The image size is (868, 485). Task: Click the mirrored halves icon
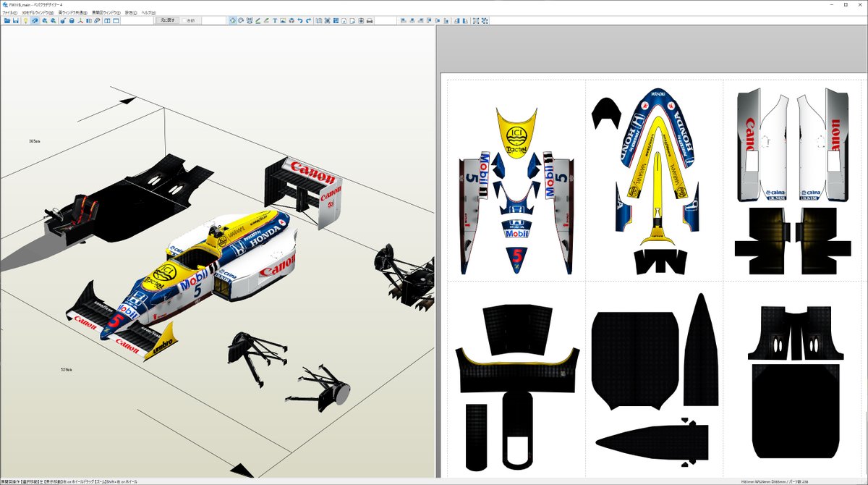(x=88, y=21)
